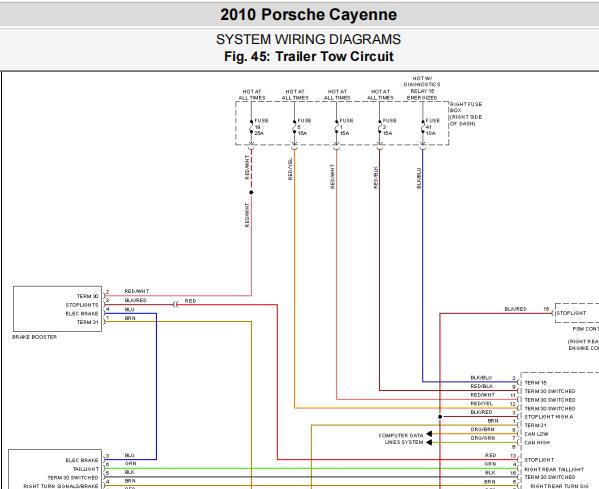
Task: Click vertical "RED/YEL" wire label below fuse 5
Action: click(x=290, y=169)
